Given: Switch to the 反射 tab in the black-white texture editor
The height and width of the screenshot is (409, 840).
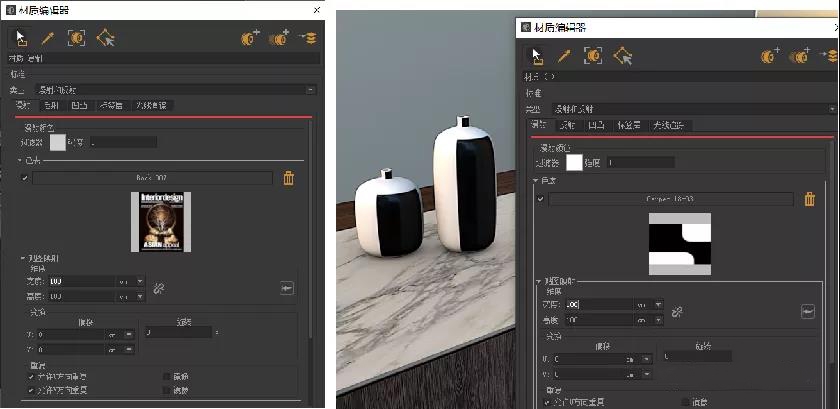Looking at the screenshot, I should tap(568, 125).
